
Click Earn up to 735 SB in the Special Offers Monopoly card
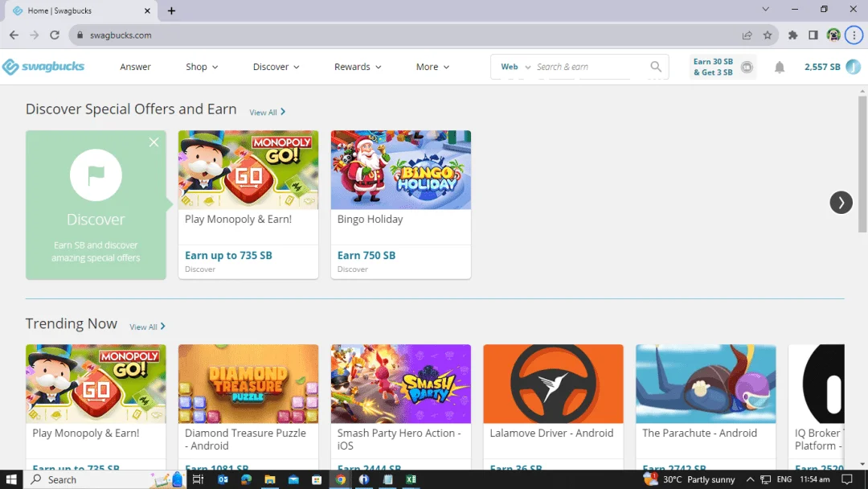[228, 255]
